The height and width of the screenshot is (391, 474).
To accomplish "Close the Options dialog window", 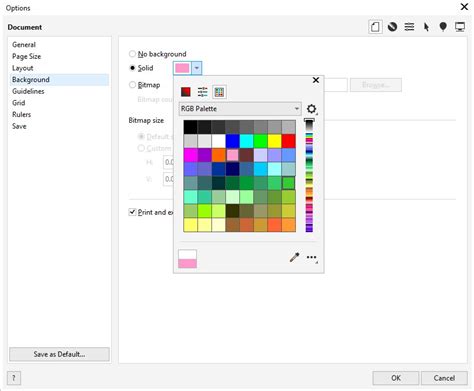I will click(x=464, y=7).
